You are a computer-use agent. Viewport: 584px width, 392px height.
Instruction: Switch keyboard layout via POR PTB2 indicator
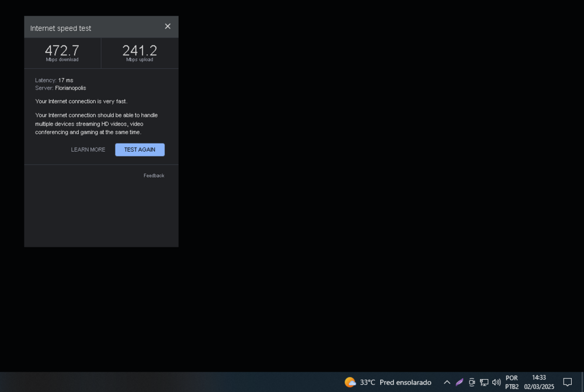pyautogui.click(x=512, y=382)
